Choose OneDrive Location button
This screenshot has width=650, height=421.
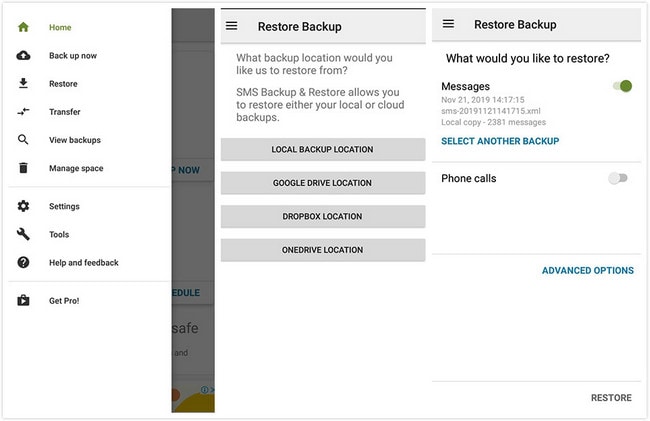click(323, 250)
